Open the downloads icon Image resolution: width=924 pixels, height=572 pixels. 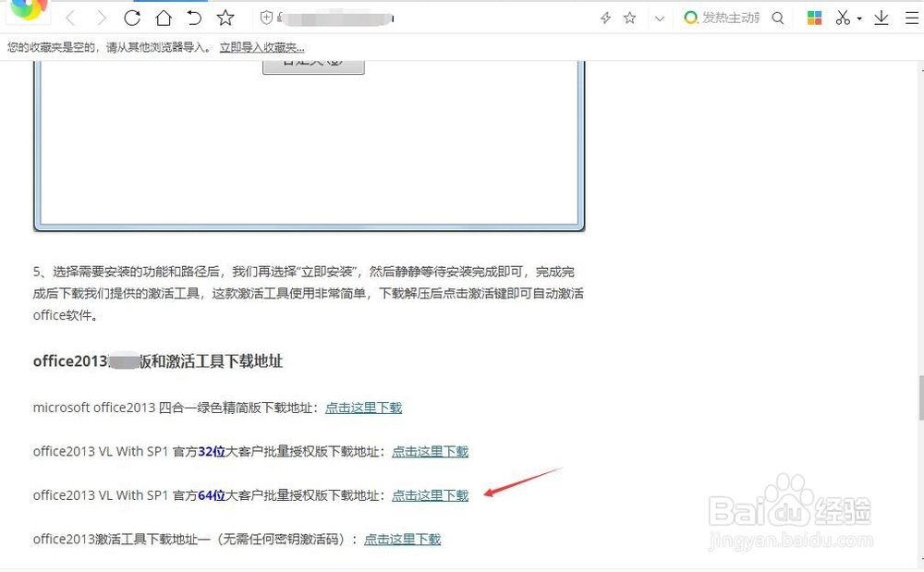(x=881, y=18)
